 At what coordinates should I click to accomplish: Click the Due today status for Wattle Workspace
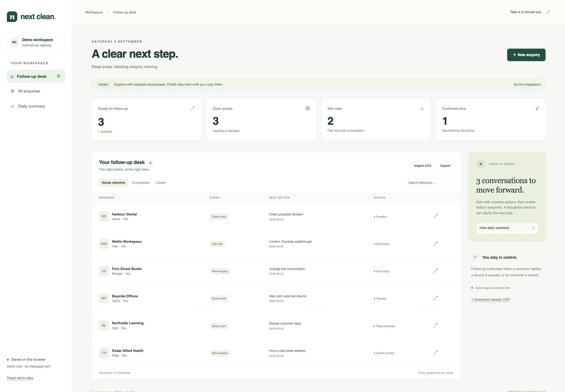[x=381, y=244]
